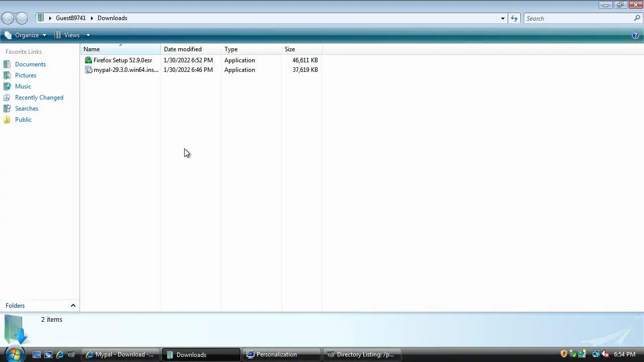Image resolution: width=644 pixels, height=362 pixels.
Task: Sort by Date modified column
Action: (x=191, y=49)
